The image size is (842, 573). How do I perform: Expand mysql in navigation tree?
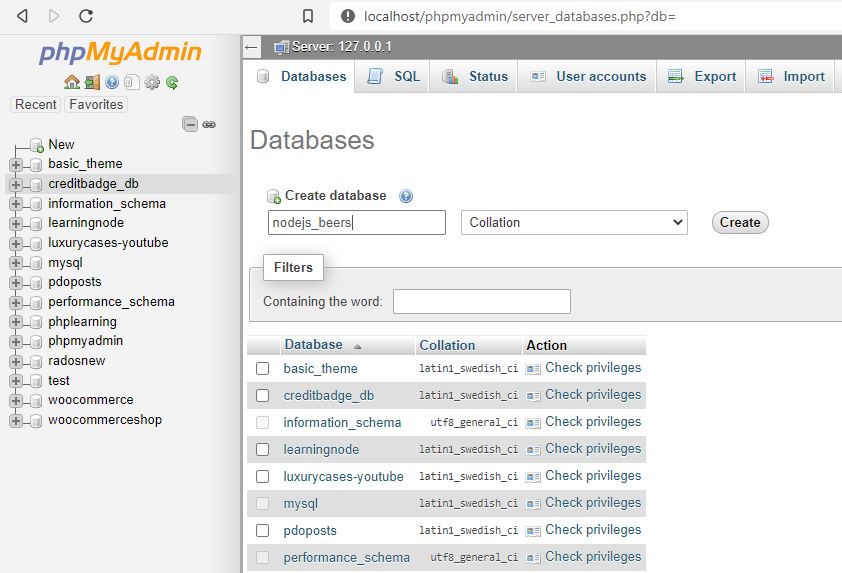(x=16, y=263)
